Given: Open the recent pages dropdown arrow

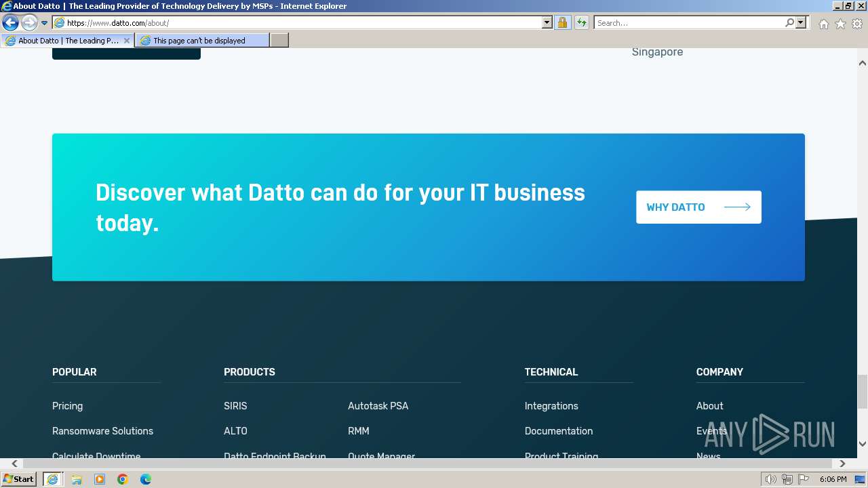Looking at the screenshot, I should pyautogui.click(x=44, y=23).
